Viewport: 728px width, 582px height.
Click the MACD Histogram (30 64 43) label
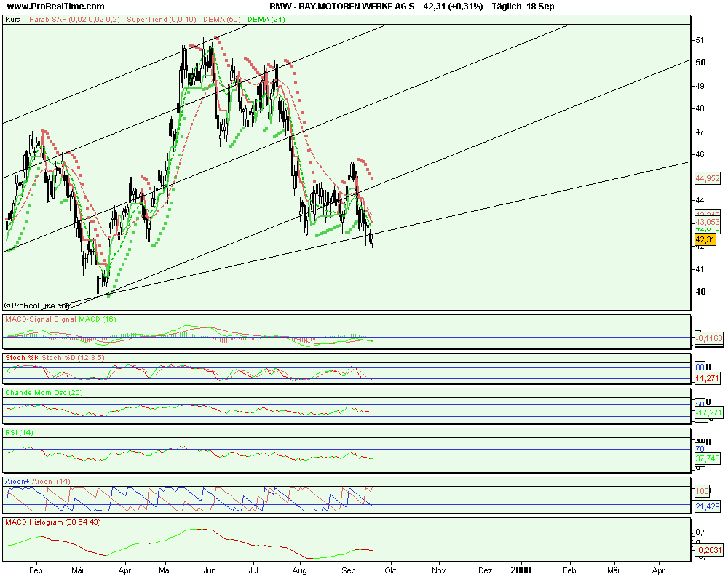(53, 522)
